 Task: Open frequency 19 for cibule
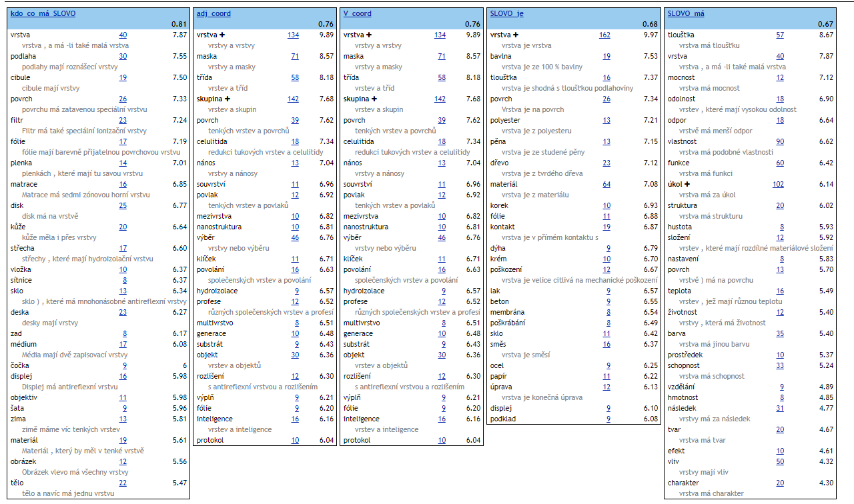[123, 77]
